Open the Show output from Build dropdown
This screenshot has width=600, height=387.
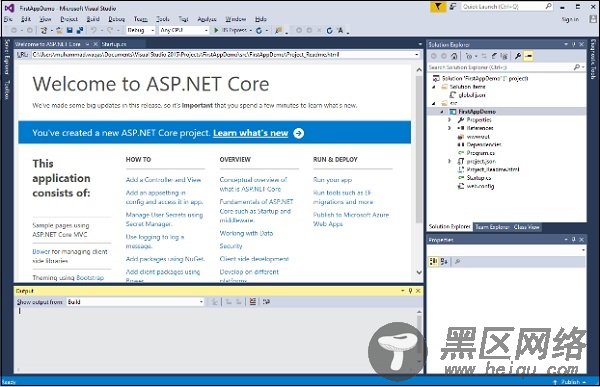click(x=135, y=302)
